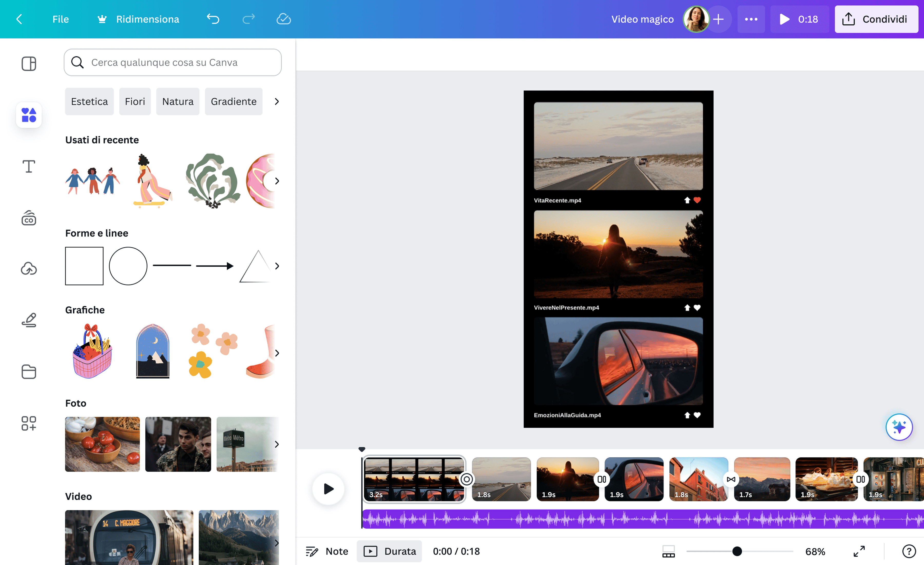Insert the green leaves graphic
Viewport: 924px width, 565px height.
213,181
